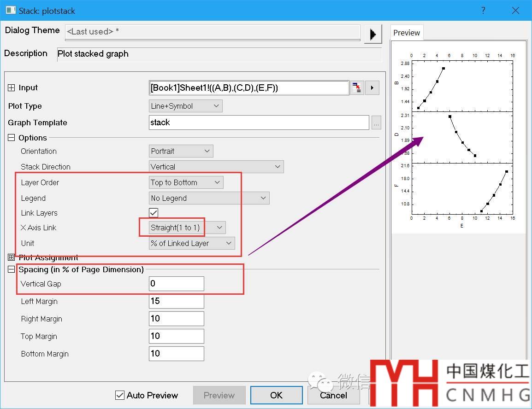Click the Left Margin input field
Screen dimensions: 532x409
click(x=177, y=301)
